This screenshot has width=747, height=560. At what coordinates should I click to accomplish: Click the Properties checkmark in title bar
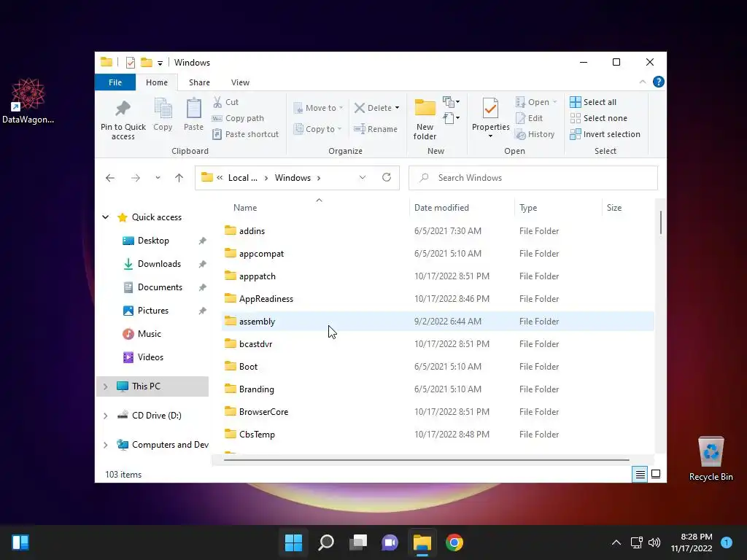[x=130, y=63]
